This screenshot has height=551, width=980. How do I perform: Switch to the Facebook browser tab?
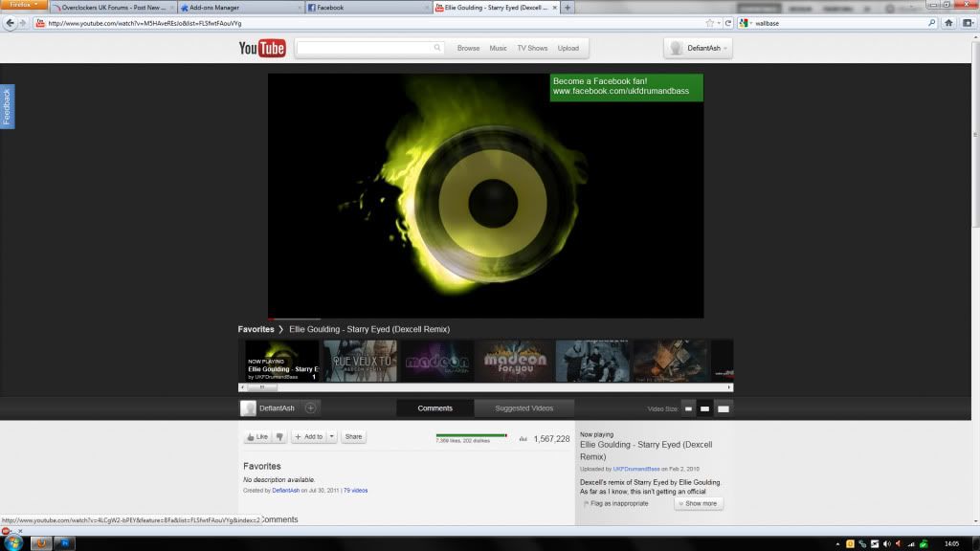click(367, 8)
